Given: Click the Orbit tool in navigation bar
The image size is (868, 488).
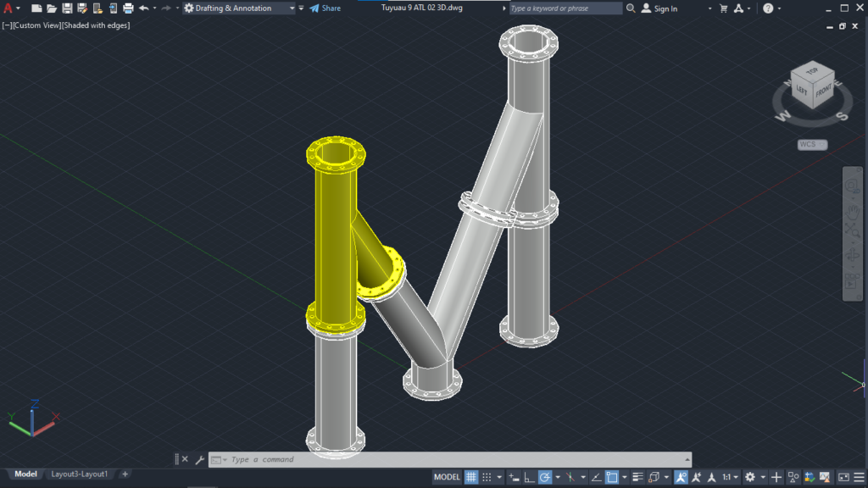Looking at the screenshot, I should point(852,256).
